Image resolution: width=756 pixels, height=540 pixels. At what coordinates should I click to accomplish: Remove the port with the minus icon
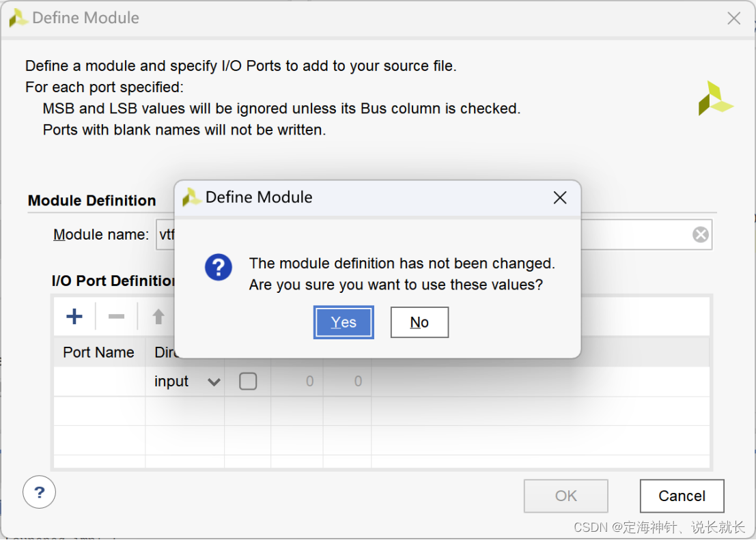tap(116, 317)
